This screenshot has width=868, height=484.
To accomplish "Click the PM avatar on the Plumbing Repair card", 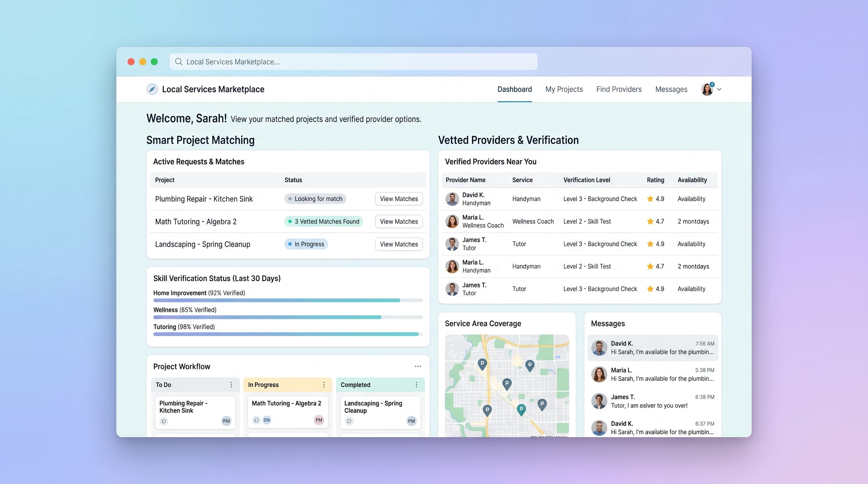I will point(226,421).
